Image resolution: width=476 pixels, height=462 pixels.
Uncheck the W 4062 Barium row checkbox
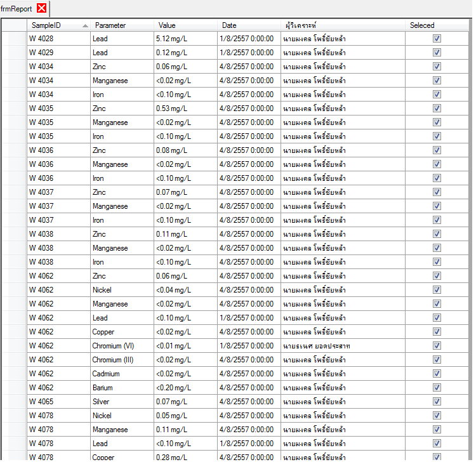[437, 388]
